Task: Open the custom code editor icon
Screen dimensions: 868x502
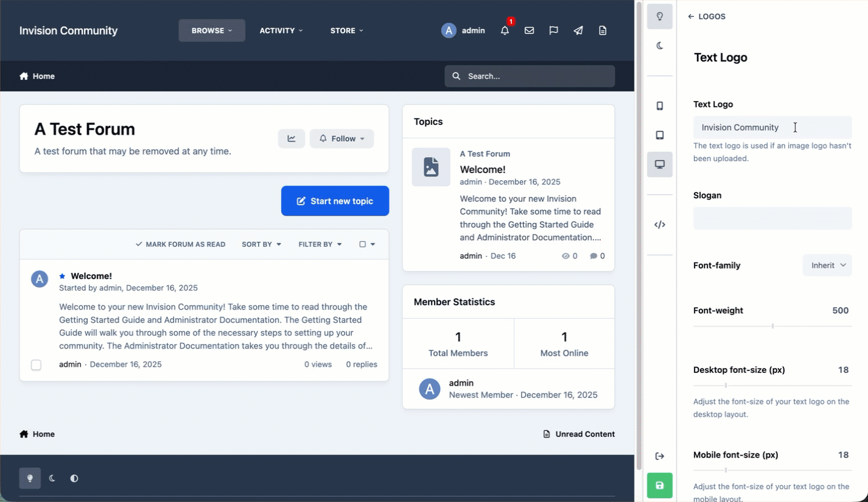Action: [x=660, y=225]
